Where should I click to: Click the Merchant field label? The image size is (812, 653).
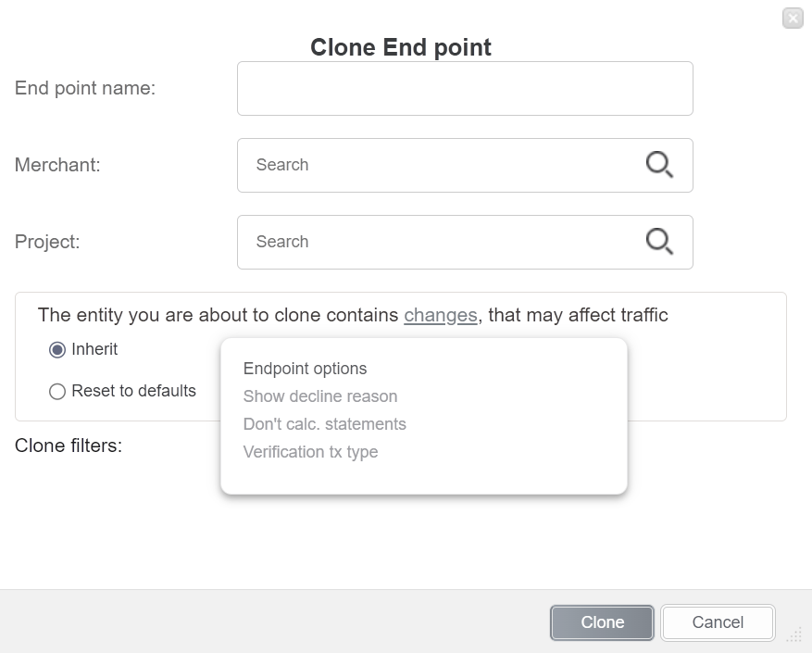(x=57, y=165)
